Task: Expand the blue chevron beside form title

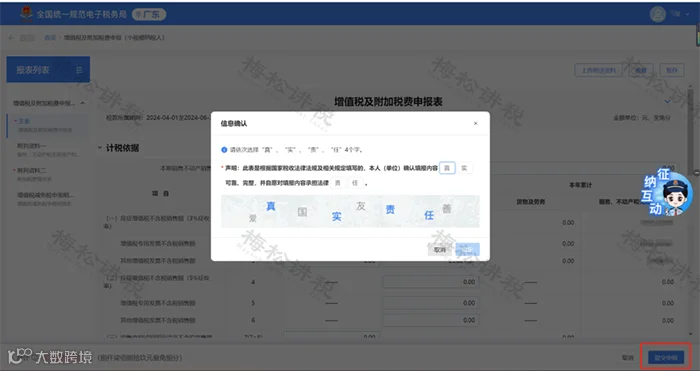Action: point(667,102)
